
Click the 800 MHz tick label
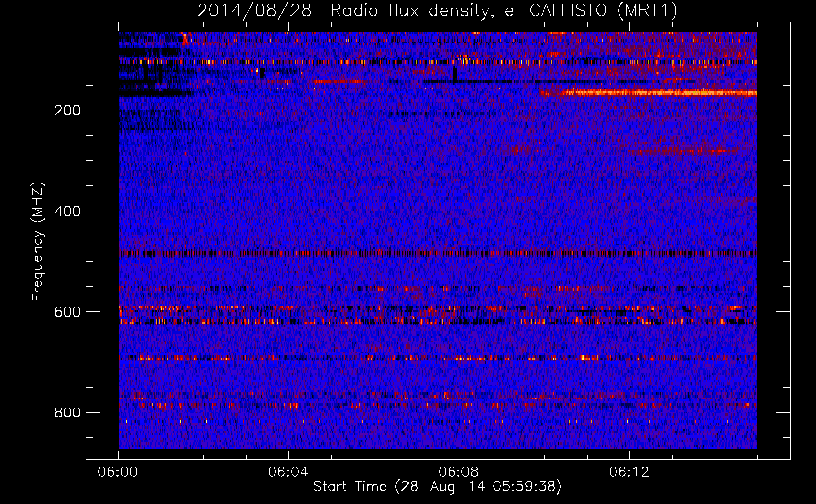click(68, 413)
